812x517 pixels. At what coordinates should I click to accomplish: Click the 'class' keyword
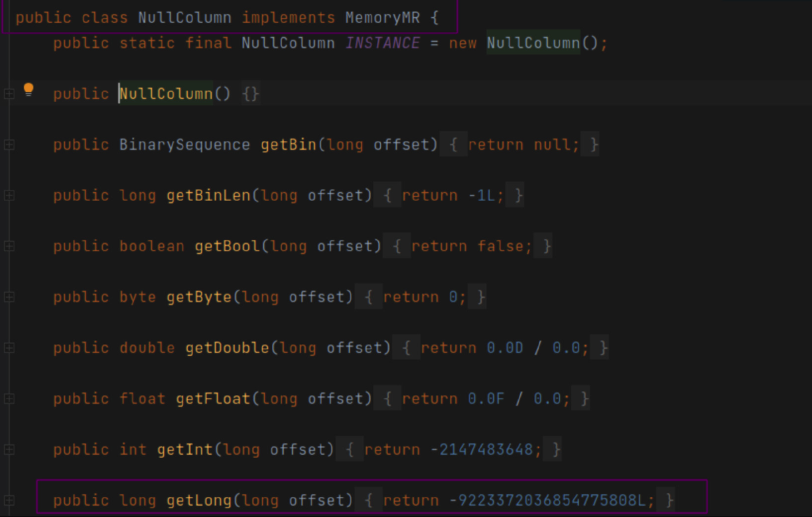coord(105,18)
